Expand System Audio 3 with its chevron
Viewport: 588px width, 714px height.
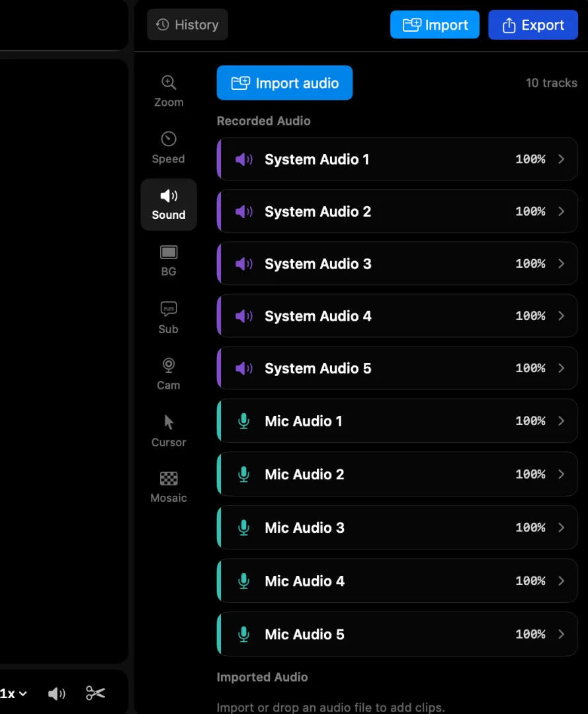click(561, 264)
